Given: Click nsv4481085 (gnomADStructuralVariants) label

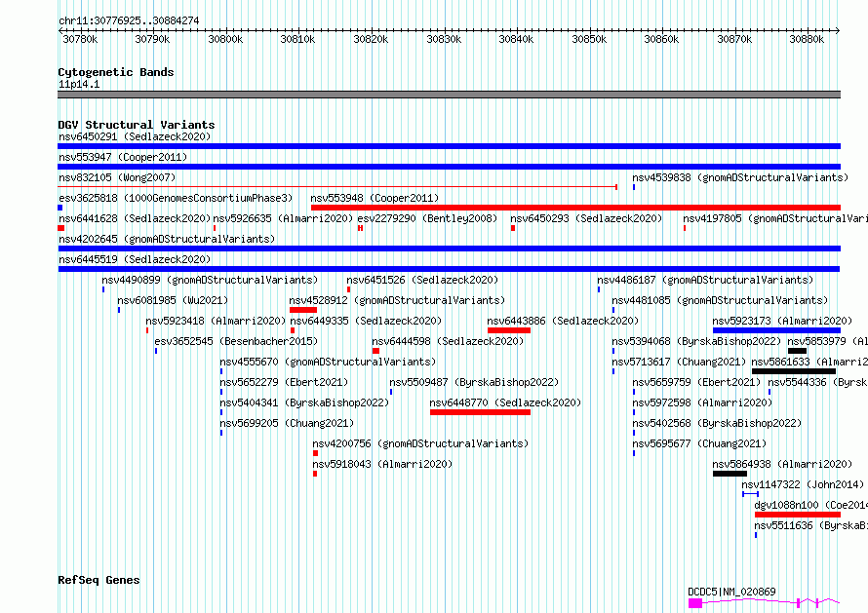Looking at the screenshot, I should tap(720, 300).
